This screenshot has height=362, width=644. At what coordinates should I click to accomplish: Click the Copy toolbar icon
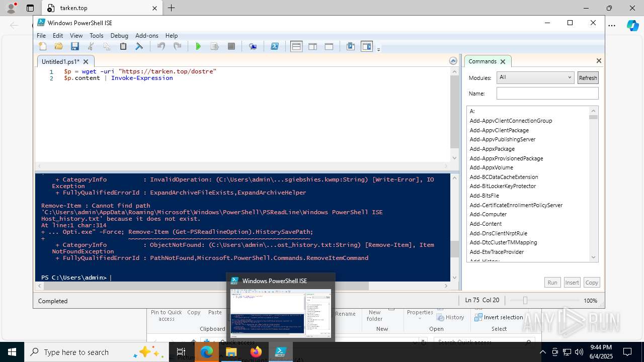(107, 46)
